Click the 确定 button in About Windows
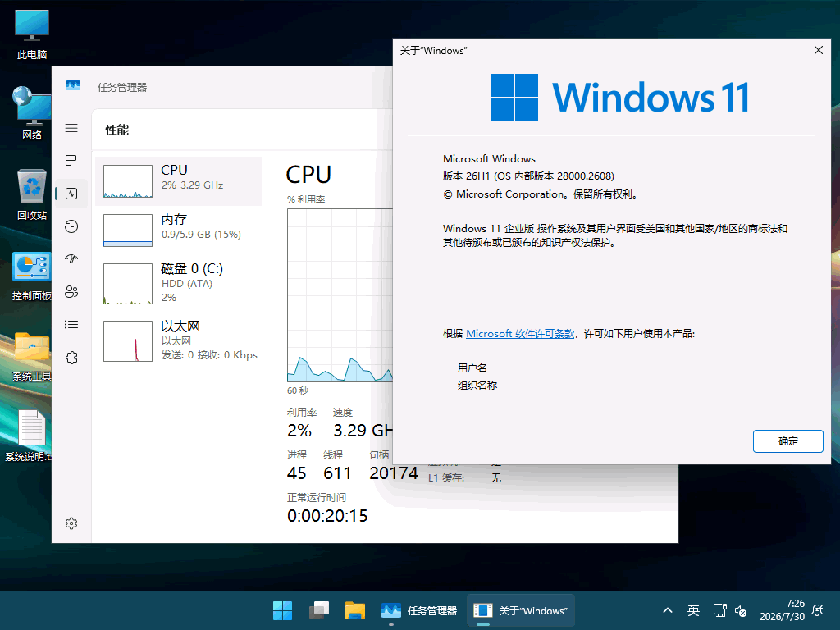Viewport: 840px width, 630px height. [787, 441]
